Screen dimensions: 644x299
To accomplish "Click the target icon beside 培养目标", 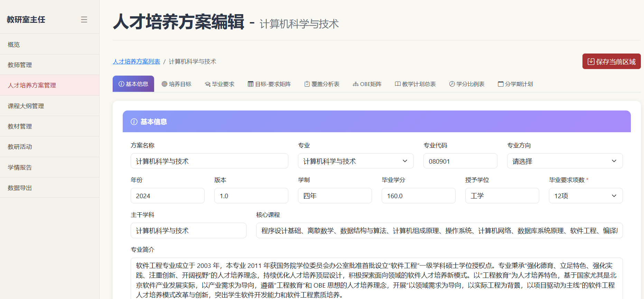I will (165, 84).
